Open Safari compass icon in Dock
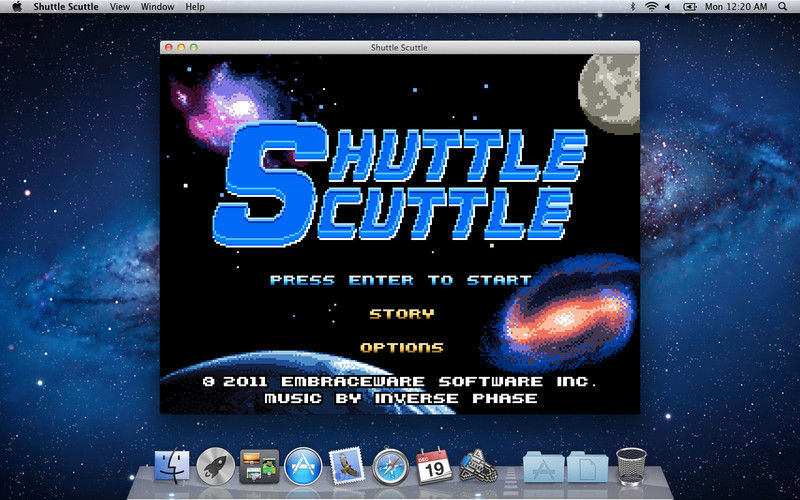The image size is (800, 500). pos(390,466)
